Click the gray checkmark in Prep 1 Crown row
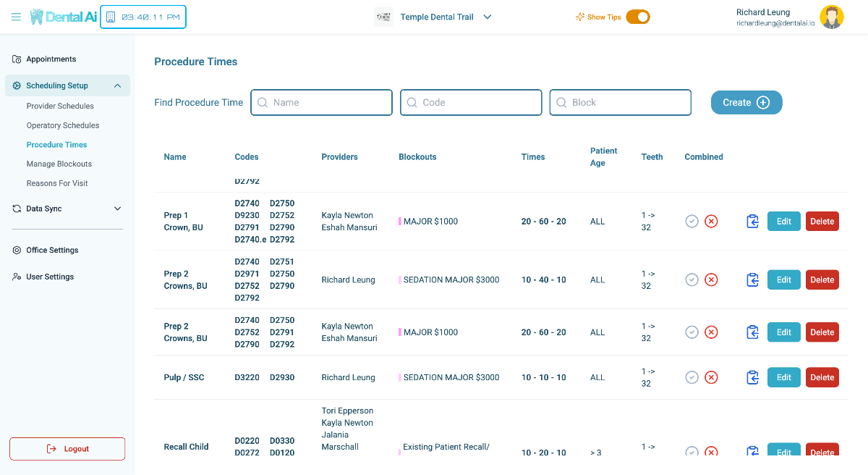This screenshot has width=868, height=475. (692, 222)
